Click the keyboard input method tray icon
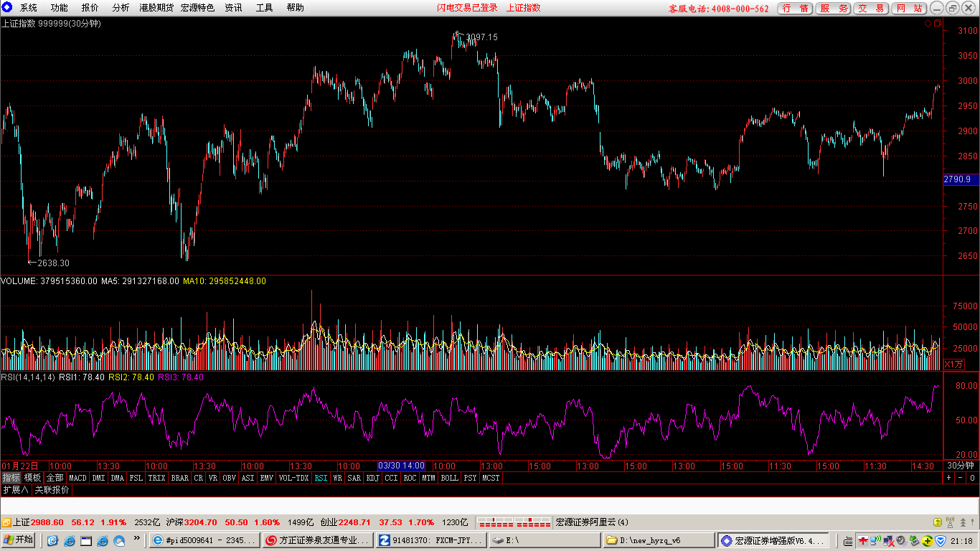 [849, 540]
